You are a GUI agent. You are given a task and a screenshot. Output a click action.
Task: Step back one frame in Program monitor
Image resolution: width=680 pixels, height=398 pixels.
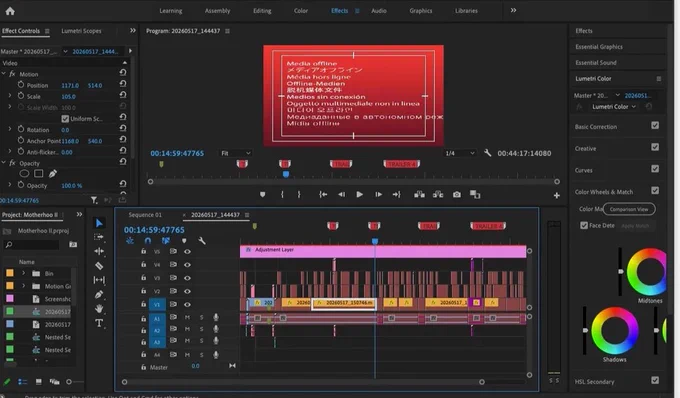[342, 195]
